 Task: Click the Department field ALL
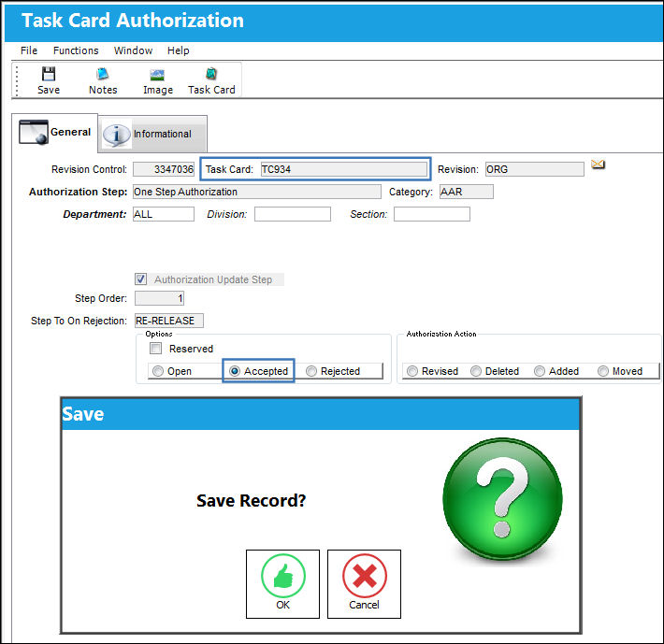click(x=164, y=214)
